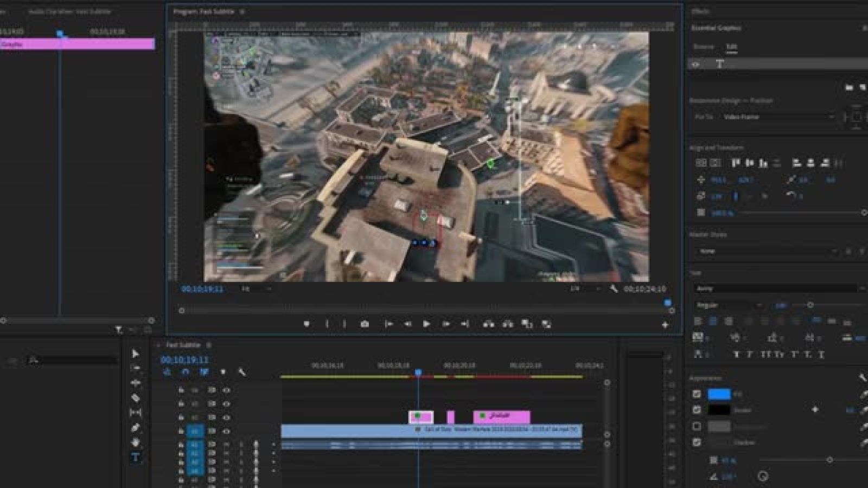
Task: Select the Razor tool
Action: [x=135, y=398]
